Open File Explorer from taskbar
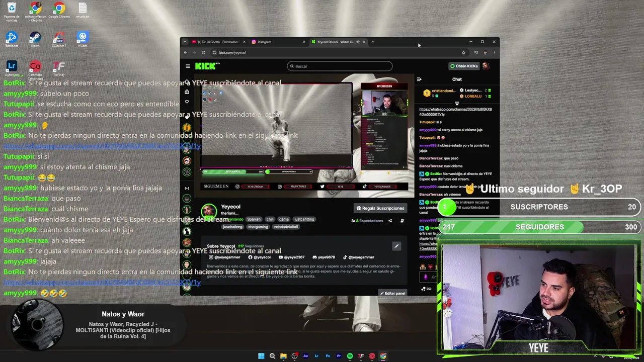 point(283,356)
